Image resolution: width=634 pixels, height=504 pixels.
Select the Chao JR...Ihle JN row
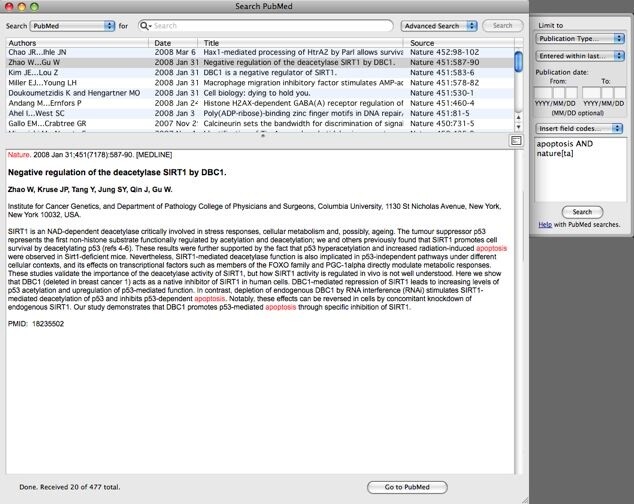[x=260, y=52]
